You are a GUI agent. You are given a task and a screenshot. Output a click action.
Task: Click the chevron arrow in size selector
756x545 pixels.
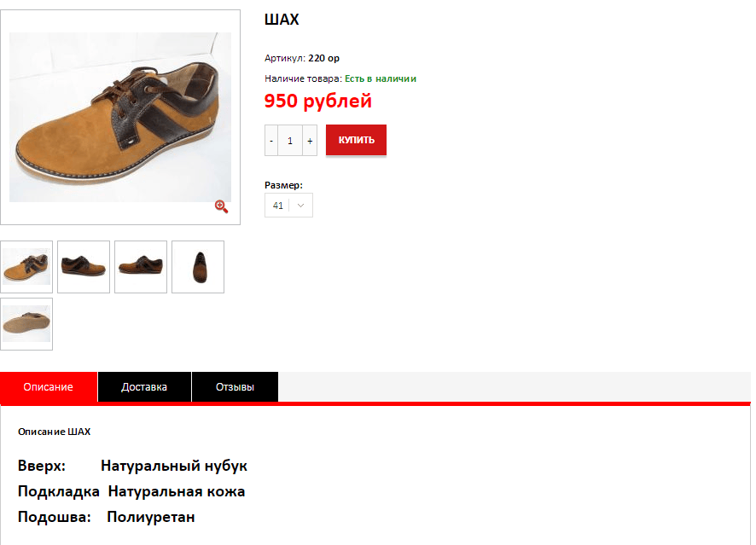301,206
